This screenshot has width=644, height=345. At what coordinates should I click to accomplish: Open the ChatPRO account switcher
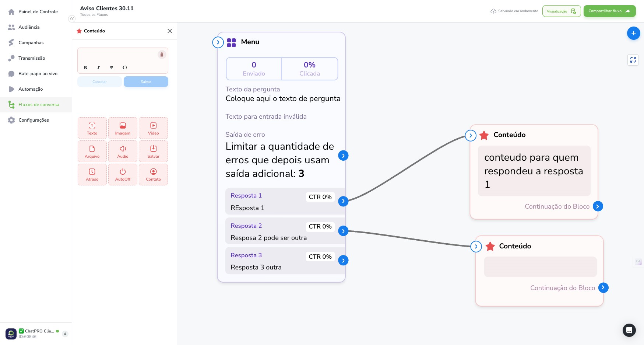click(65, 334)
